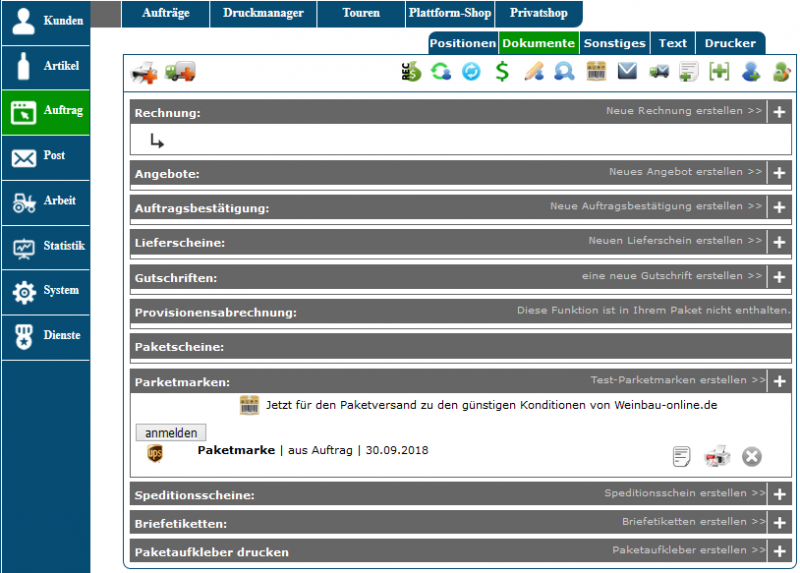Click the envelope mail icon in toolbar
Viewport: 800px width, 573px height.
tap(627, 72)
